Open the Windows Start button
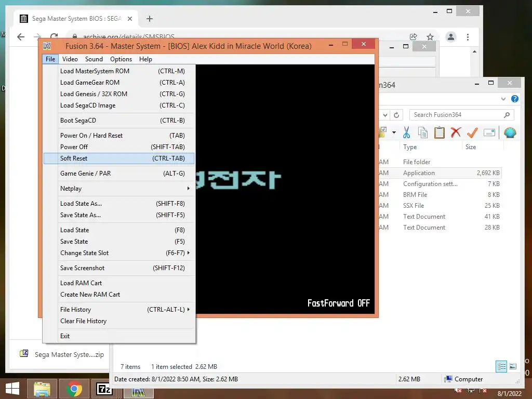This screenshot has height=399, width=532. click(12, 389)
